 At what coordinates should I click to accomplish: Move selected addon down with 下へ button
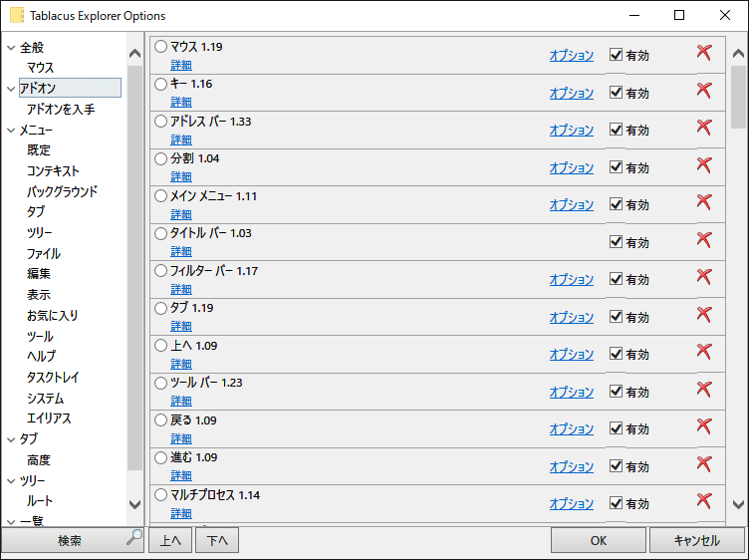pos(217,540)
